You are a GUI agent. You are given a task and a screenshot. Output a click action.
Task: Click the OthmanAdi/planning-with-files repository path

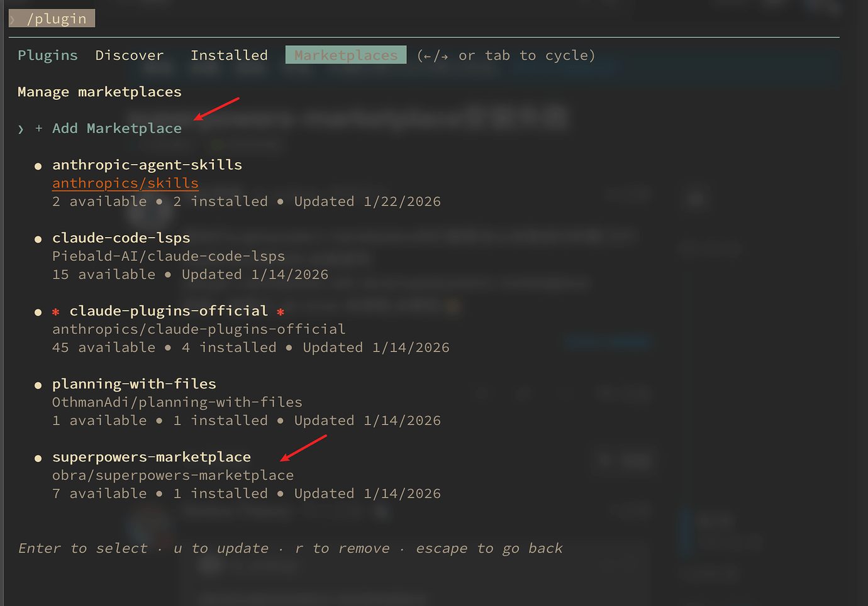tap(177, 402)
